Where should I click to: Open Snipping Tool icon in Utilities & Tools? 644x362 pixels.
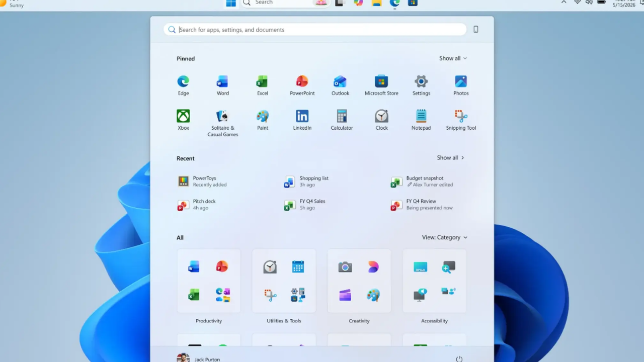coord(270,295)
